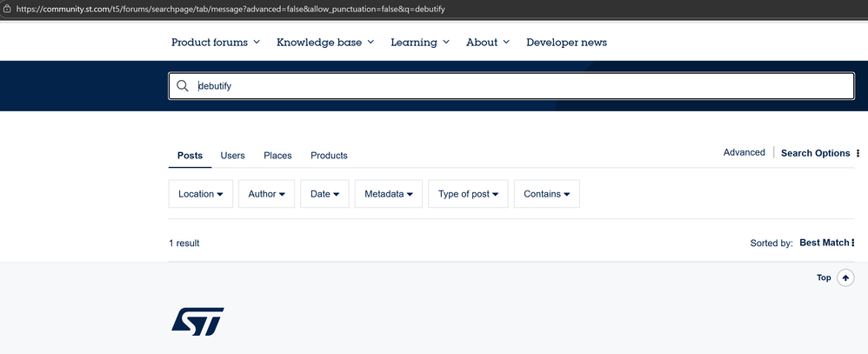The width and height of the screenshot is (868, 354).
Task: Expand the Product forums menu
Action: 216,42
